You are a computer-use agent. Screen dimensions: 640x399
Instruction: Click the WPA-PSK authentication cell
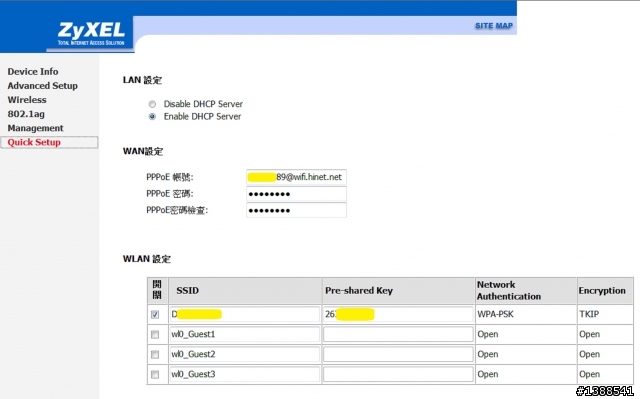click(x=526, y=314)
